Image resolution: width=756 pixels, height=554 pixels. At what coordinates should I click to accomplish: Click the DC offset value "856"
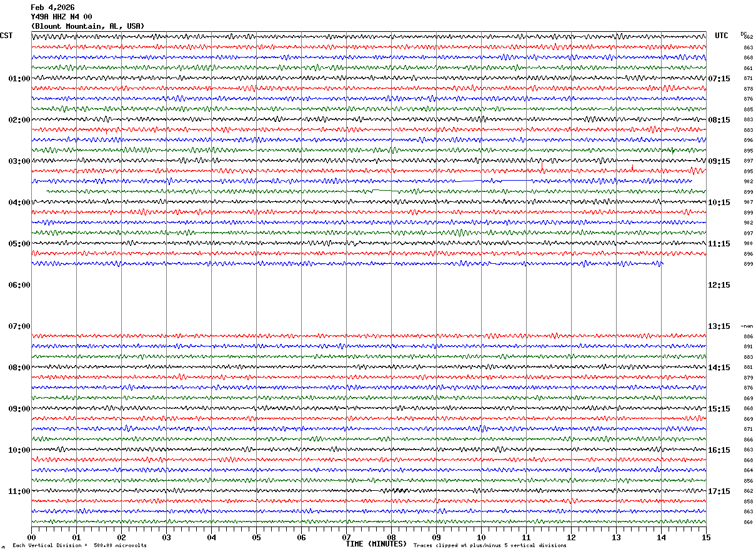tap(748, 481)
